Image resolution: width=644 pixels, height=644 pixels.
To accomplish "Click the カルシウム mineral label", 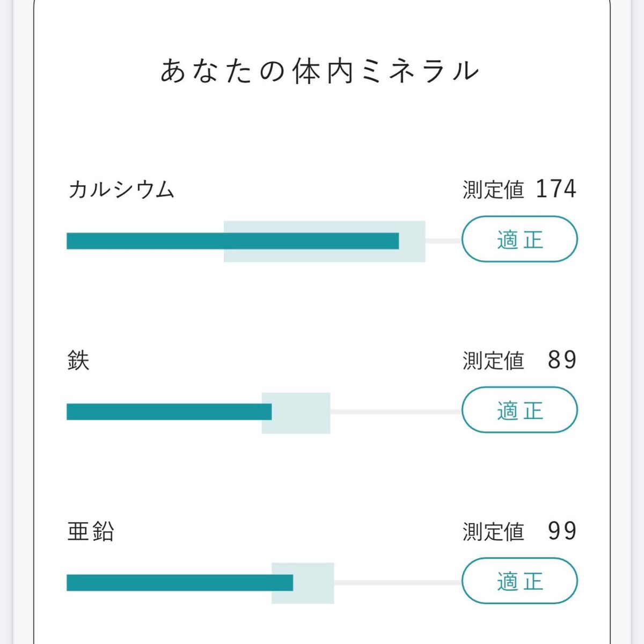I will (121, 189).
